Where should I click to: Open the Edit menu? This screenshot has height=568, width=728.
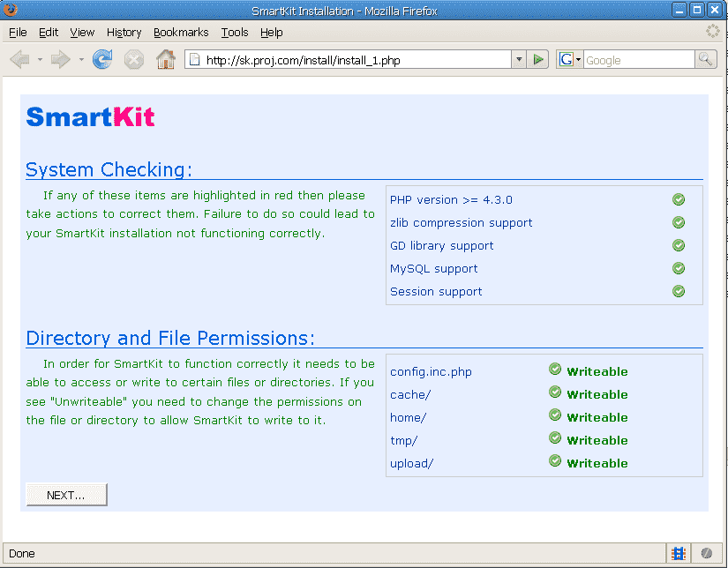pos(49,32)
